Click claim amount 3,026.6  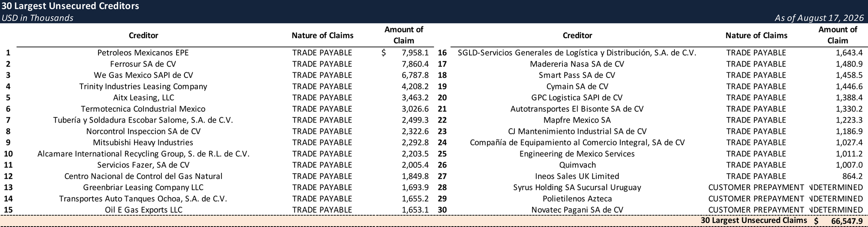click(x=415, y=109)
